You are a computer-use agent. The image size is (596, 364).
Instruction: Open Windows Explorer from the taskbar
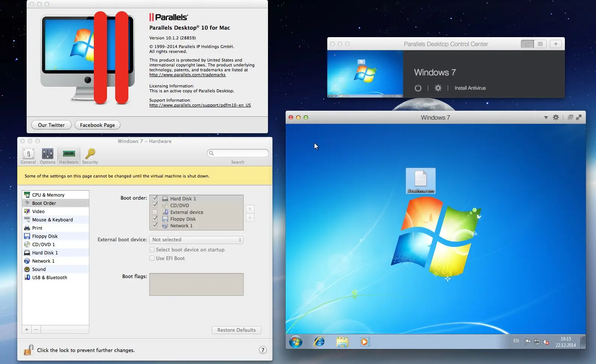click(x=342, y=342)
